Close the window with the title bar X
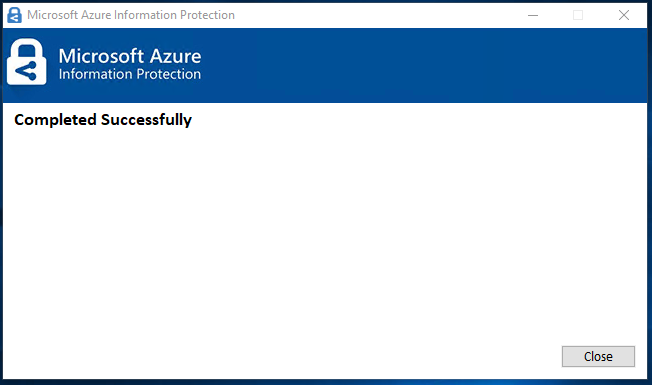Viewport: 652px width, 385px height. pyautogui.click(x=623, y=15)
